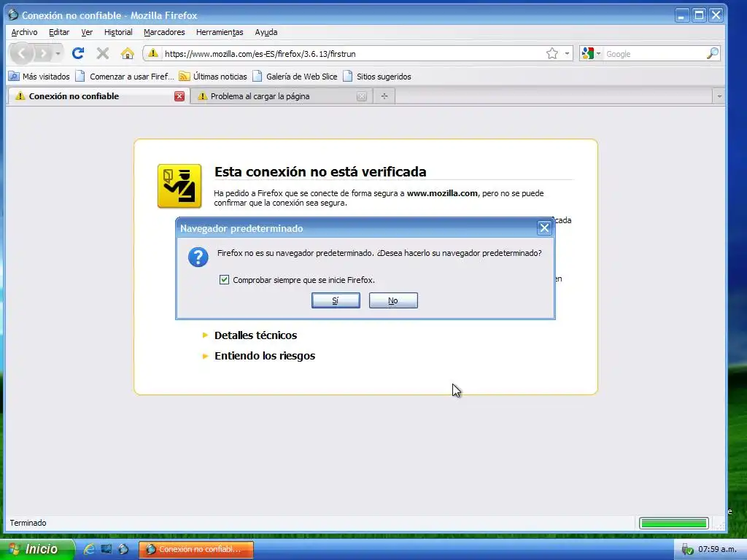Screen dimensions: 747x560
Task: Reload the page with the refresh icon
Action: click(78, 53)
